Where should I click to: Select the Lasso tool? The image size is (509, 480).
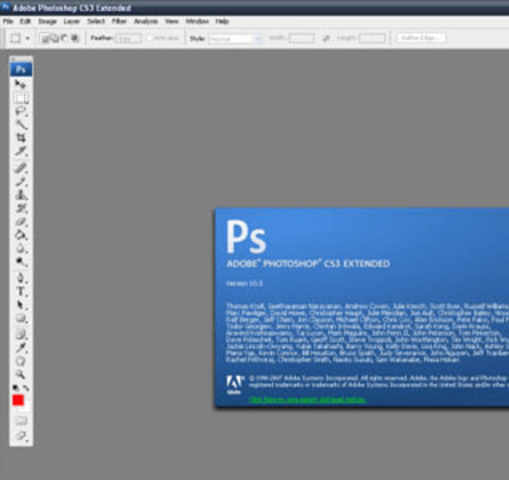pyautogui.click(x=21, y=111)
